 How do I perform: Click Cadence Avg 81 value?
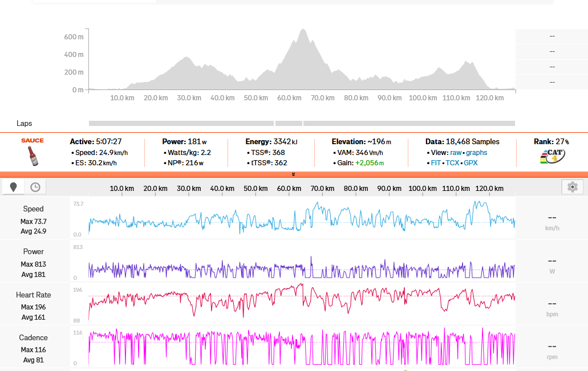coord(34,360)
